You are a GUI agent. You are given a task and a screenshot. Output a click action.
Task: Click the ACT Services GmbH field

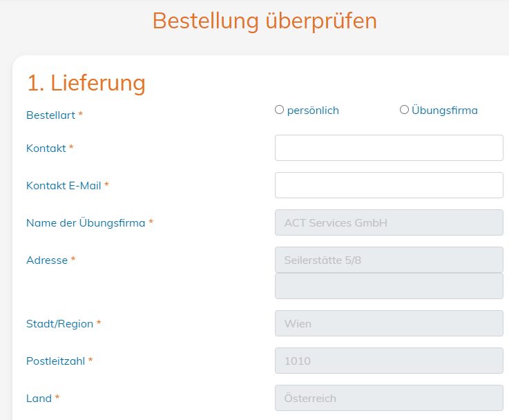[x=389, y=222]
